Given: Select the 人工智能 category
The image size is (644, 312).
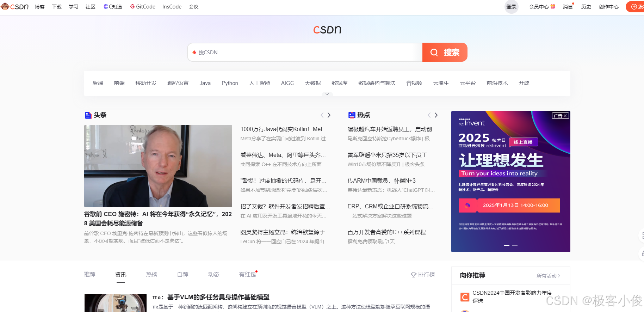Looking at the screenshot, I should 260,83.
